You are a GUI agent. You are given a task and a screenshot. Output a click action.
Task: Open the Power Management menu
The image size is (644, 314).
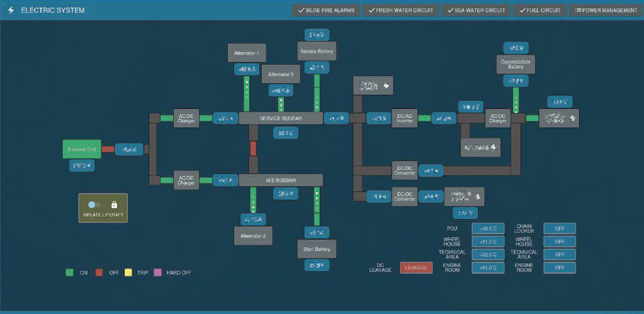pos(606,11)
